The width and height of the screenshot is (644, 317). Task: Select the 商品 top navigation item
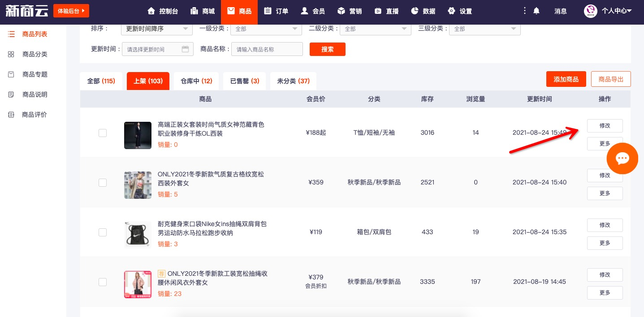tap(239, 11)
